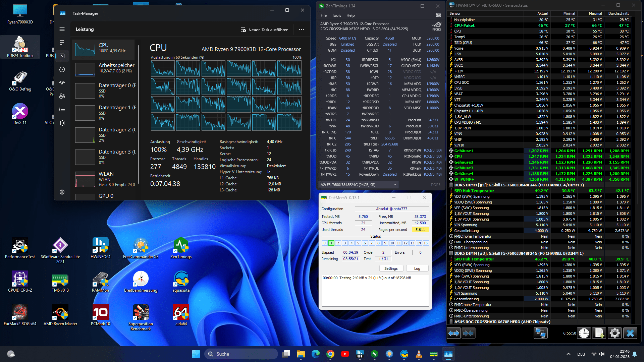This screenshot has width=644, height=362.
Task: Click HWiNFO add log file icon
Action: point(599,333)
